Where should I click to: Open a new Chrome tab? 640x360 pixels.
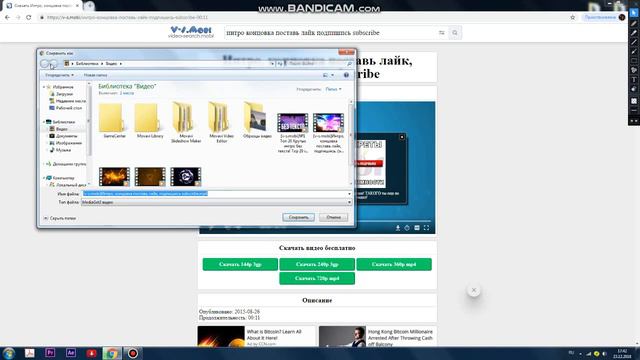point(89,6)
